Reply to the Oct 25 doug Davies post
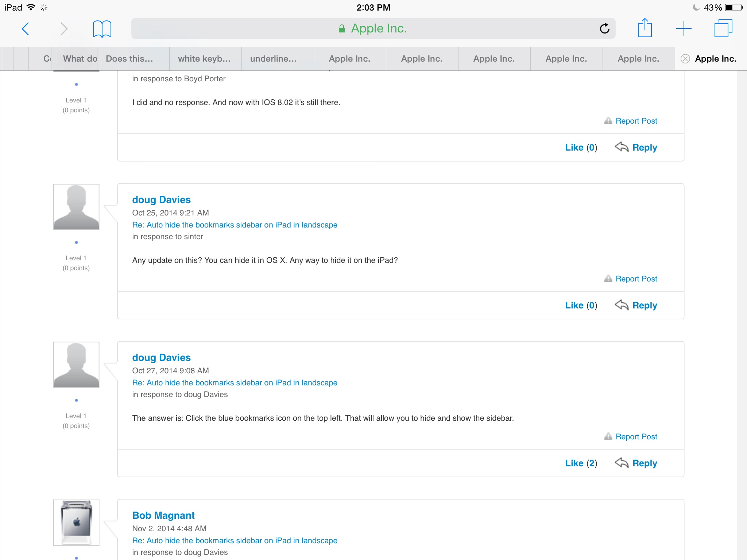This screenshot has width=747, height=560. pos(645,305)
